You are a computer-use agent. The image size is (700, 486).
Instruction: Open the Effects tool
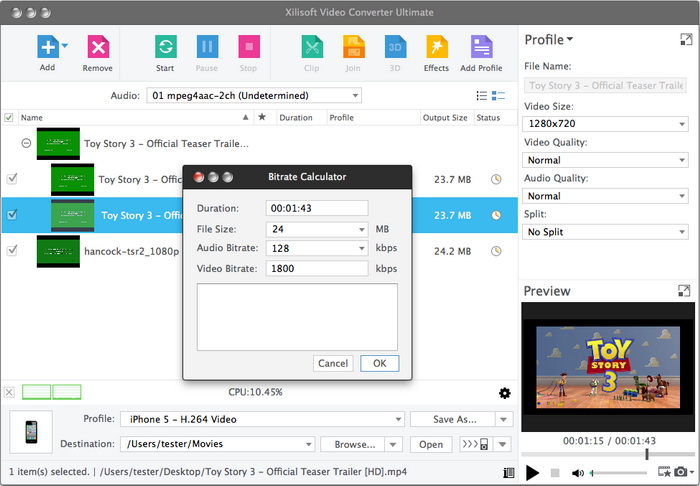click(436, 47)
